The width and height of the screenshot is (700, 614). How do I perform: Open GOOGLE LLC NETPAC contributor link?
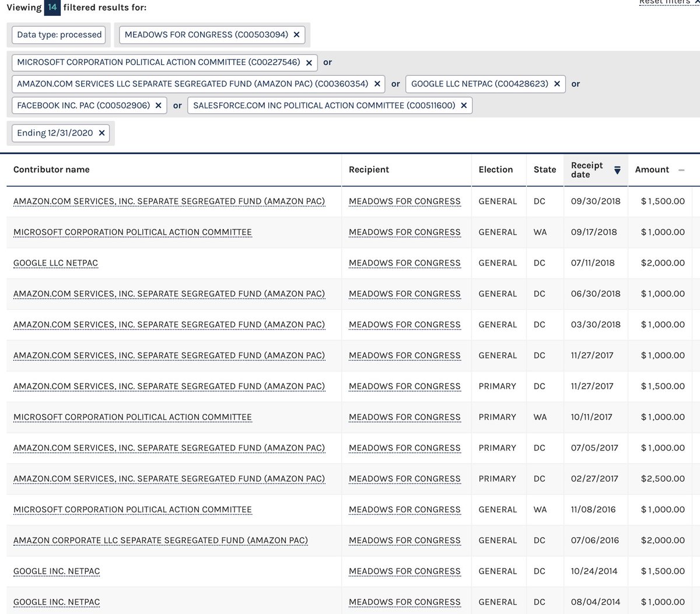click(55, 263)
